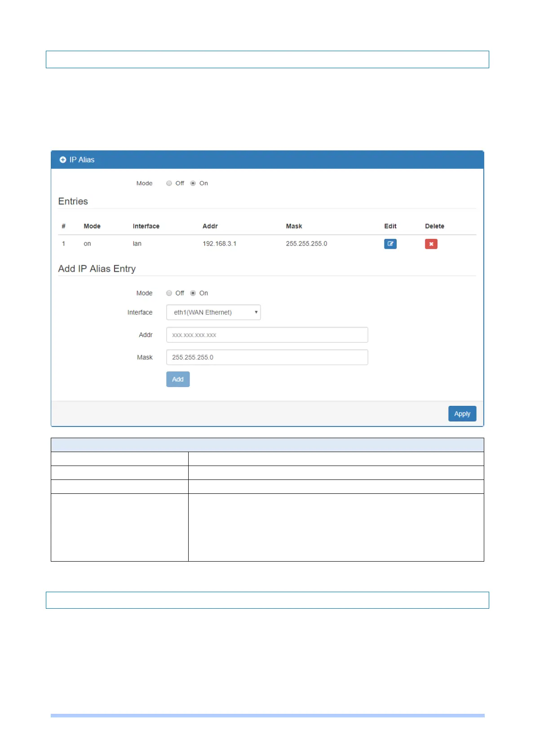
Task: Click the Add IP Alias Entry heading
Action: pos(97,269)
